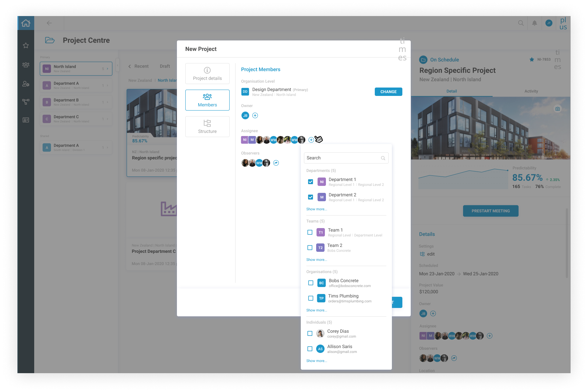This screenshot has height=392, width=588.
Task: Go back using top-bar arrow
Action: [x=49, y=23]
